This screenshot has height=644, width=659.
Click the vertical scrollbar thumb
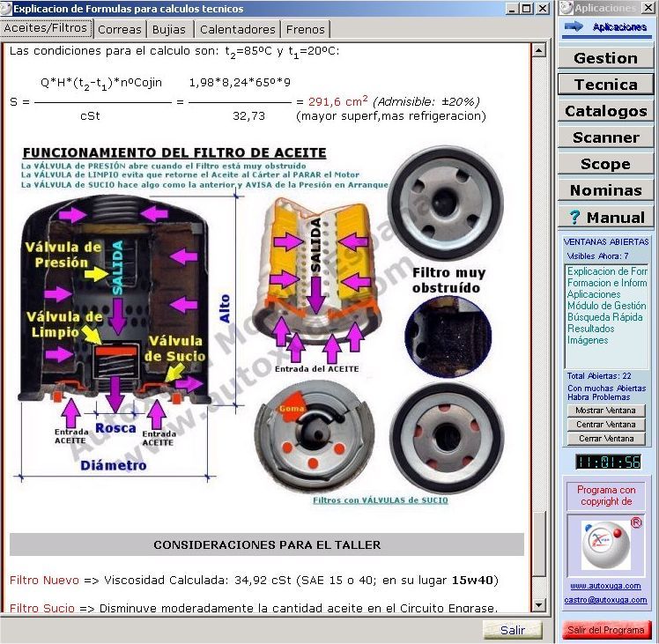point(538,544)
